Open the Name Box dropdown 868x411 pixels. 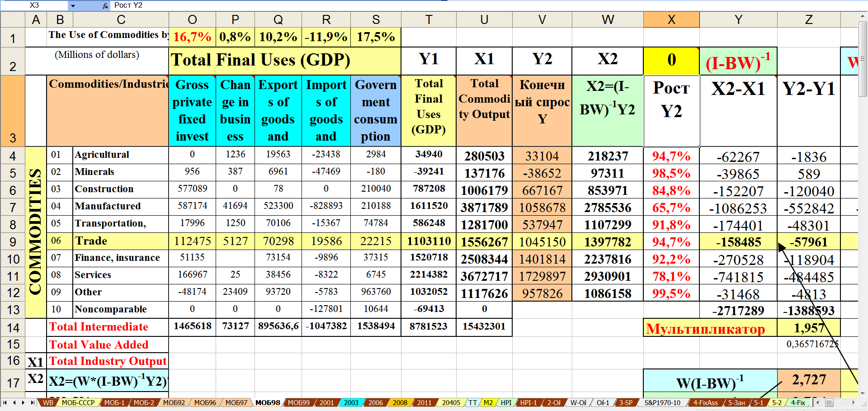pyautogui.click(x=73, y=5)
